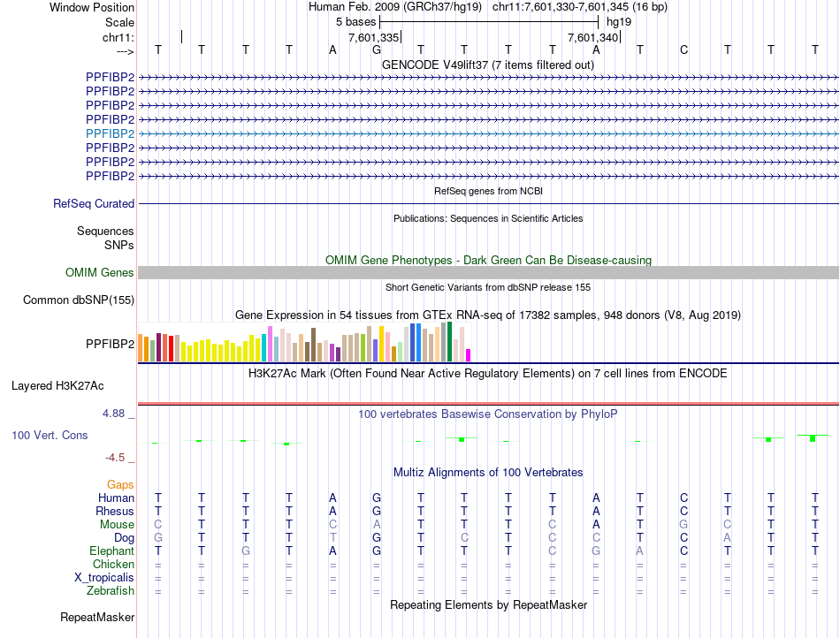Screen dimensions: 840x638
Task: Select the Rhesus species row label
Action: coord(115,511)
